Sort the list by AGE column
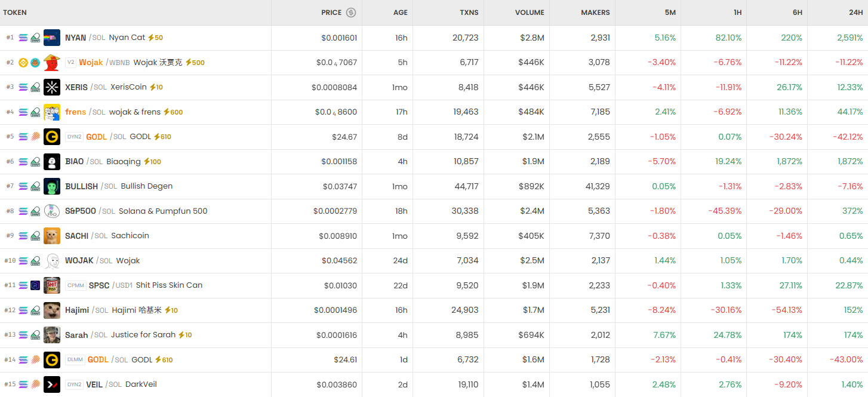Screen dimensions: 868x397 [400, 13]
